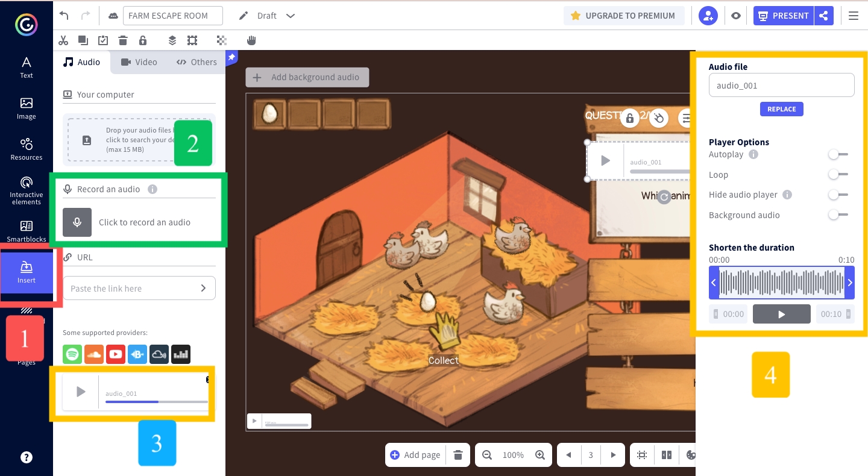Open the Image panel in sidebar
Screen dimensions: 868x476
tap(27, 108)
